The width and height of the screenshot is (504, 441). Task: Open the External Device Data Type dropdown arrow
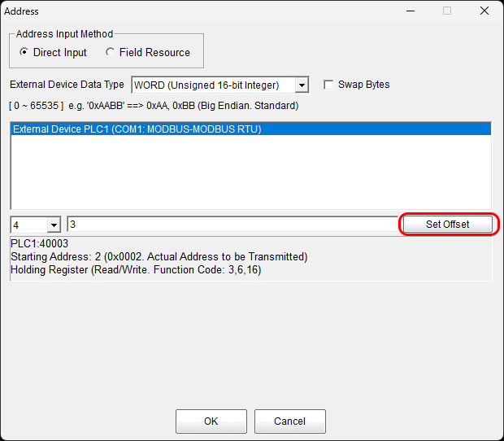click(x=302, y=85)
